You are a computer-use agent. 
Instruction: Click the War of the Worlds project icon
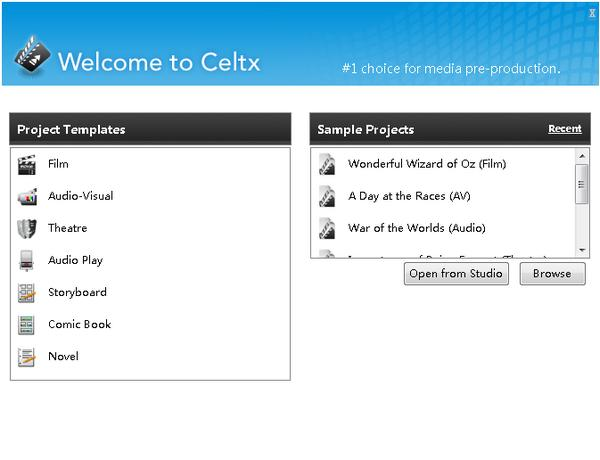tap(327, 228)
